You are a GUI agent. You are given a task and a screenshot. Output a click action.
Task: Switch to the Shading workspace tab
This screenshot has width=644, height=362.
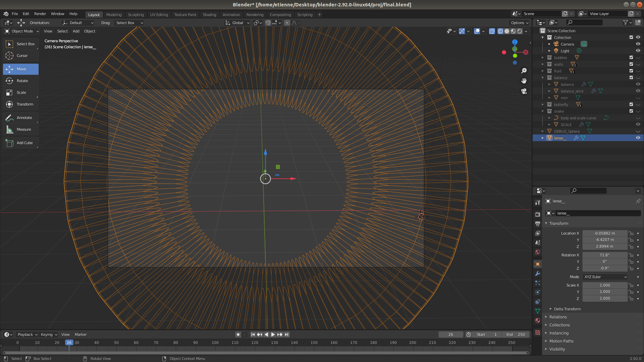pyautogui.click(x=209, y=15)
